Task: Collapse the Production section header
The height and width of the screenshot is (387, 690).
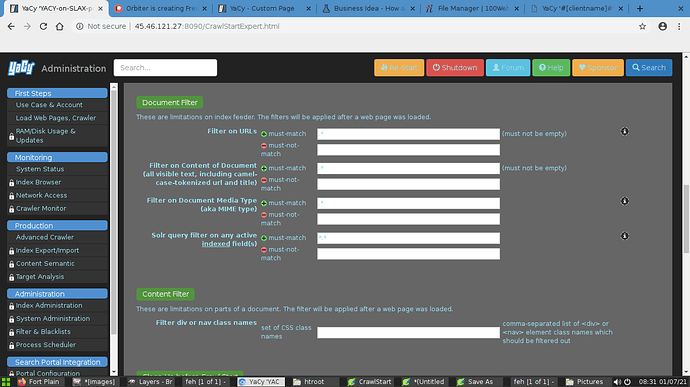Action: point(57,225)
